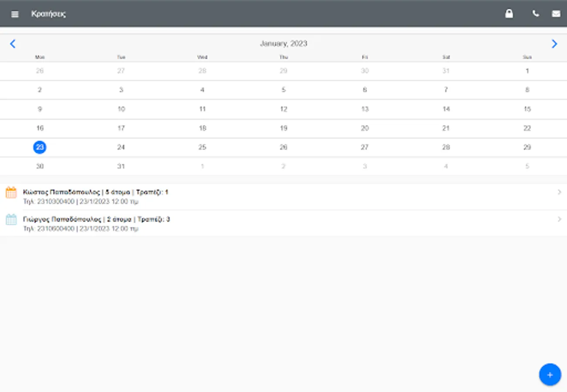Select Saturday January 28 in calendar
Image resolution: width=567 pixels, height=392 pixels.
(x=446, y=147)
